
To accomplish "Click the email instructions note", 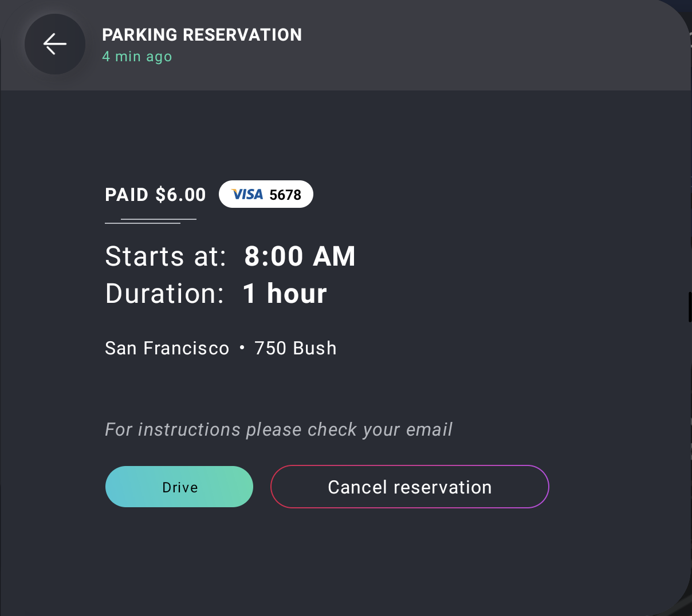I will point(278,429).
